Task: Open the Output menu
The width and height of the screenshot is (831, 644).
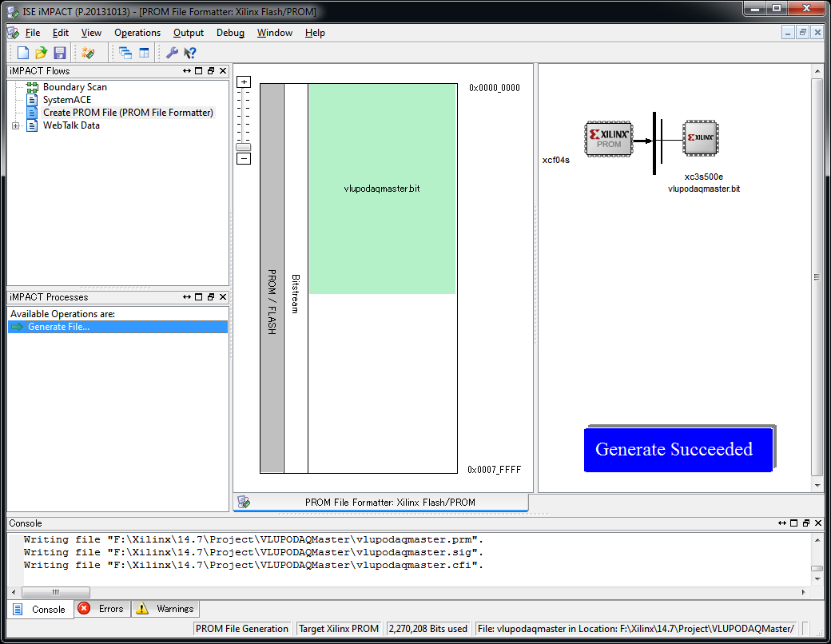Action: point(188,33)
